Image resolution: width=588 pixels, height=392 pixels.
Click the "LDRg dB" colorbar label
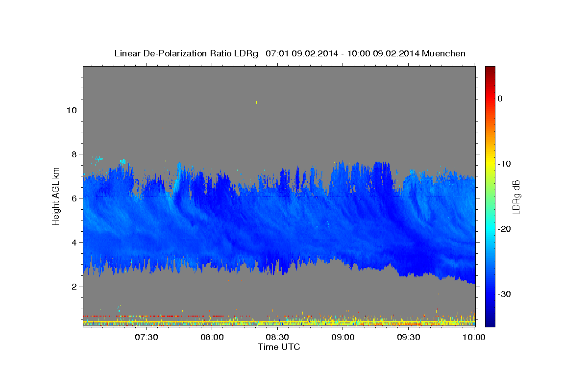(x=515, y=197)
